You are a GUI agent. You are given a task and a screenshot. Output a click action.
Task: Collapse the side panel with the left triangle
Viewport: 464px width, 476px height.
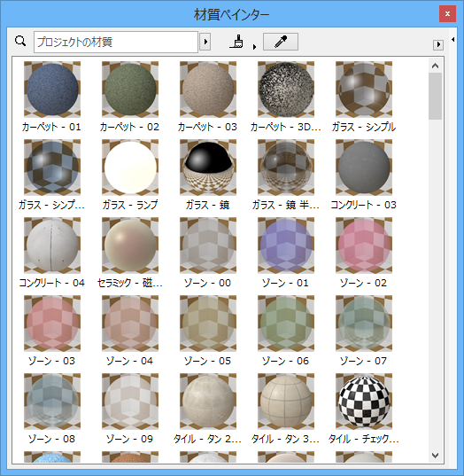coord(453,39)
